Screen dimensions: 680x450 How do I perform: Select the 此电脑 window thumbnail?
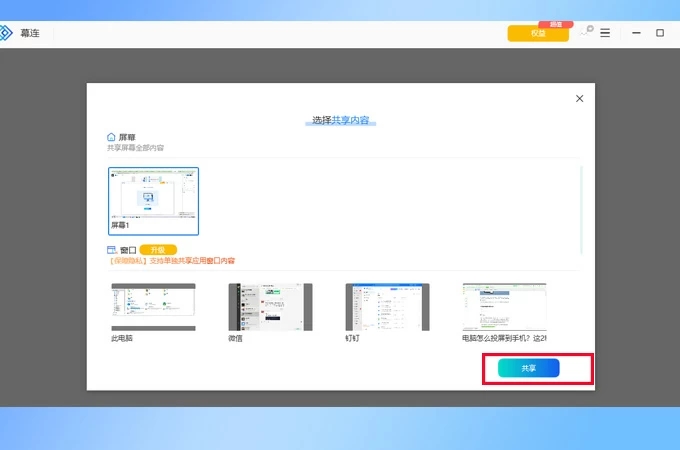153,307
